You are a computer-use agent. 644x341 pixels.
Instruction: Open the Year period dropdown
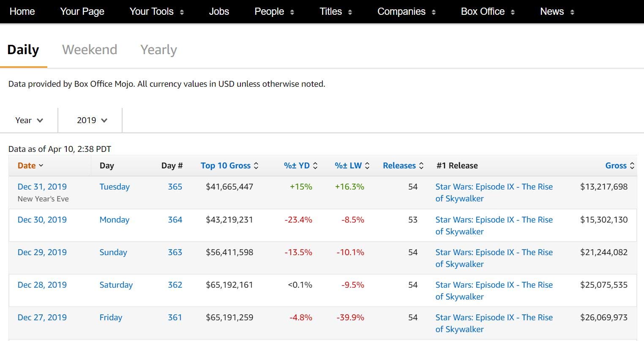tap(29, 120)
